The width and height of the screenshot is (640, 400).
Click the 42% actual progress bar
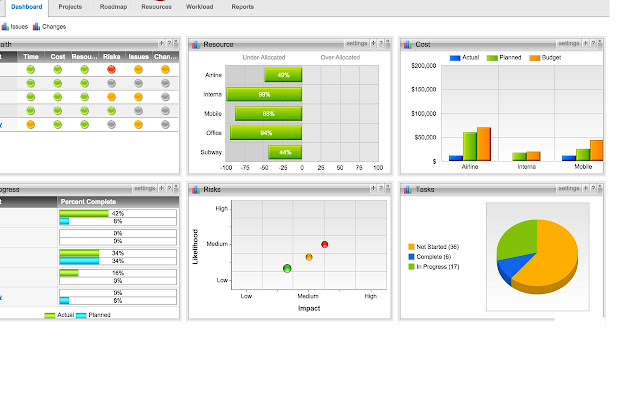pyautogui.click(x=84, y=213)
